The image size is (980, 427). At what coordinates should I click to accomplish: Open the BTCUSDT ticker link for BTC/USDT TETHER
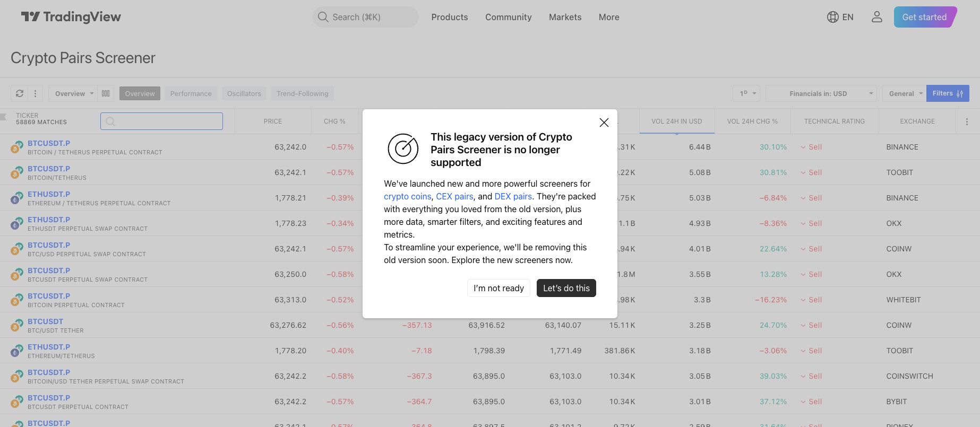pos(45,321)
